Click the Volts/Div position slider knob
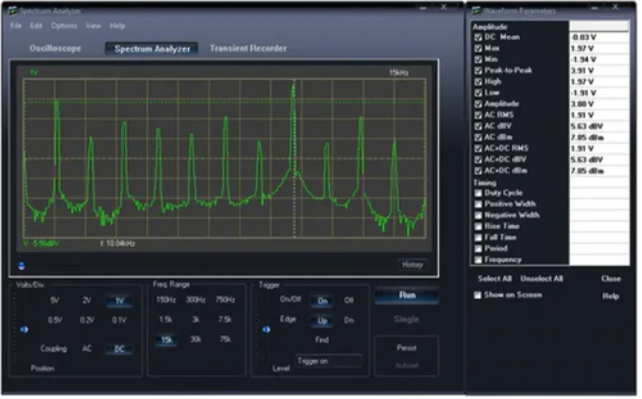 [x=24, y=329]
